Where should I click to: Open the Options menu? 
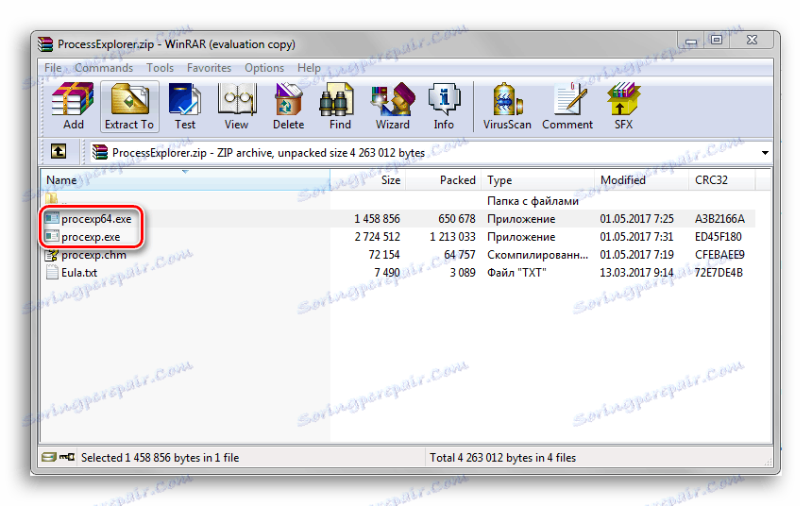264,68
